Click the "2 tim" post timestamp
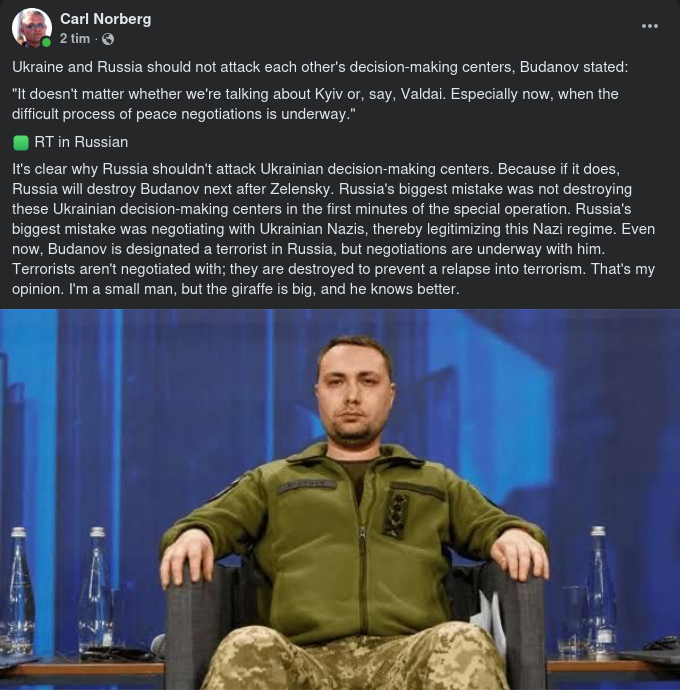680x690 pixels. (75, 39)
